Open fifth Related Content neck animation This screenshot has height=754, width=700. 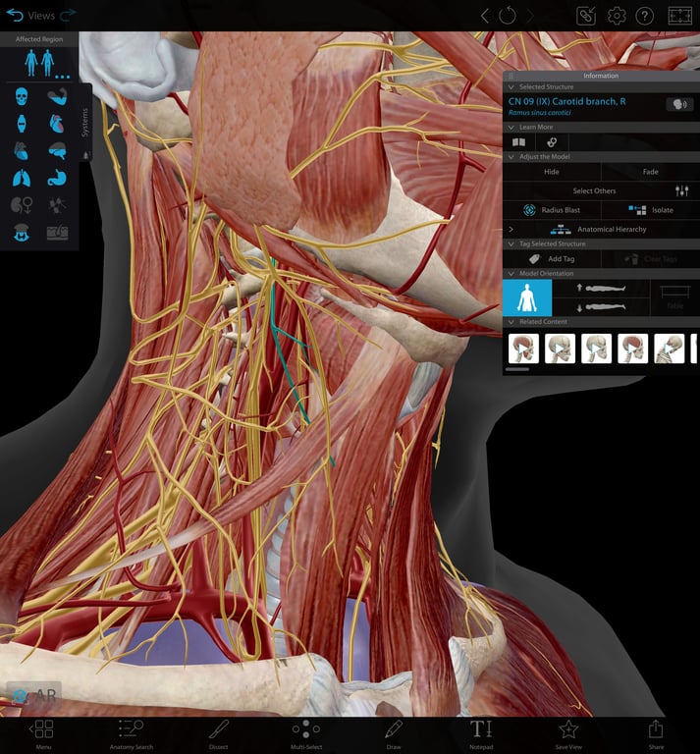pyautogui.click(x=670, y=349)
